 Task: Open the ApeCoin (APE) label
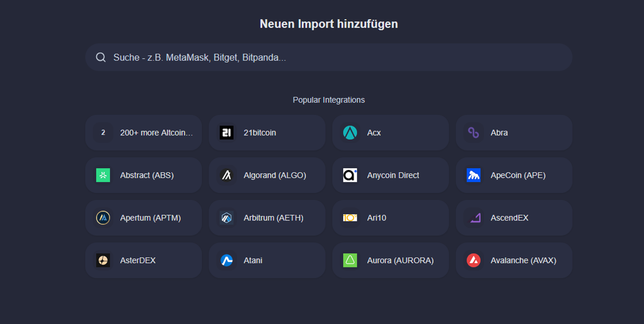click(x=518, y=175)
